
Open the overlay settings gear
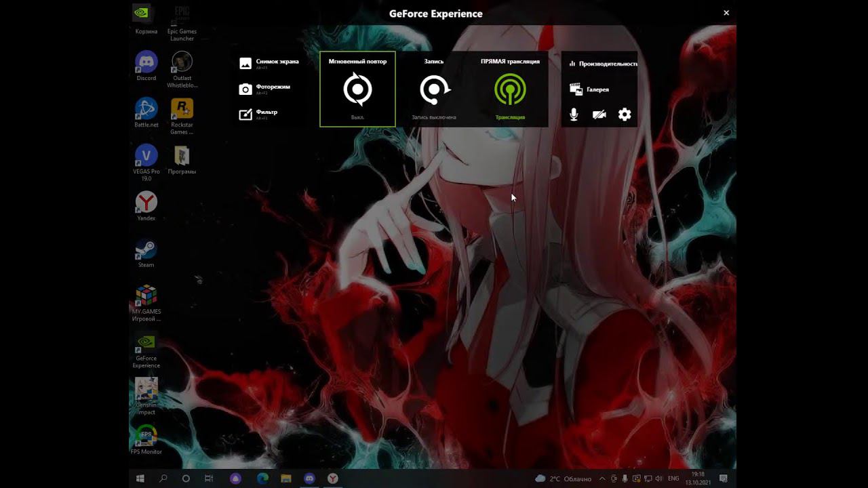(x=625, y=115)
